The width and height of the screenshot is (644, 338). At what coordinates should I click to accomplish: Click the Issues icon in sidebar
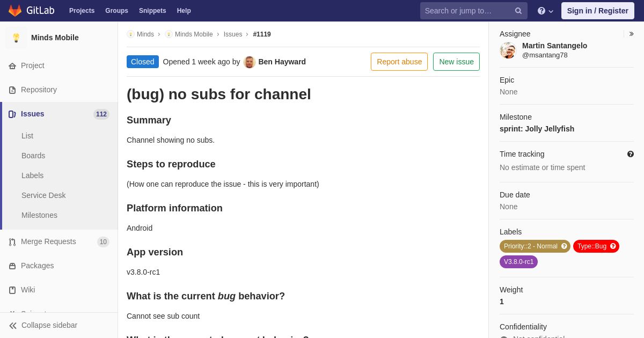pos(12,114)
